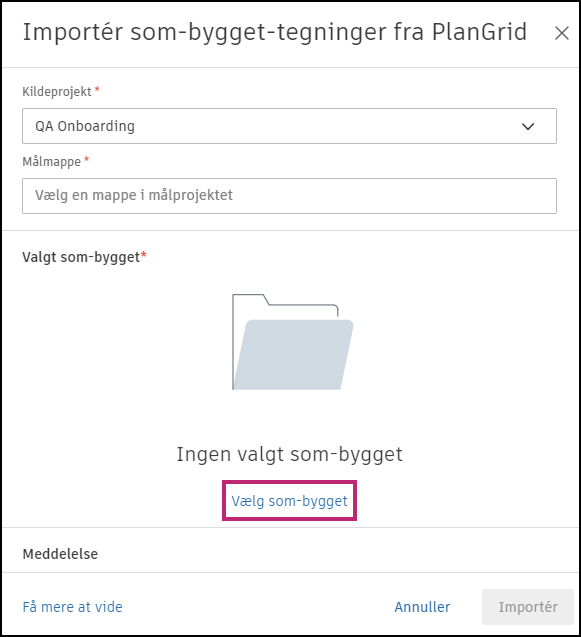Click the red asterisk beside Målmappe

point(87,158)
